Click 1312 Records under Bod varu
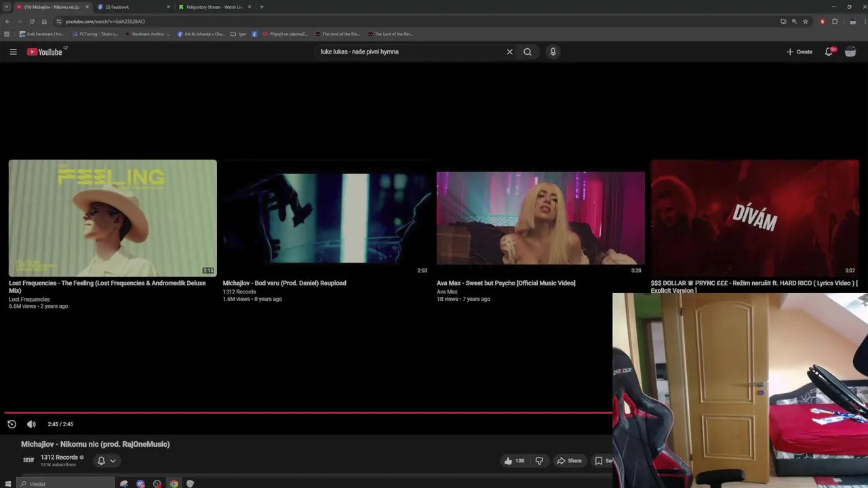This screenshot has height=488, width=868. (x=239, y=292)
